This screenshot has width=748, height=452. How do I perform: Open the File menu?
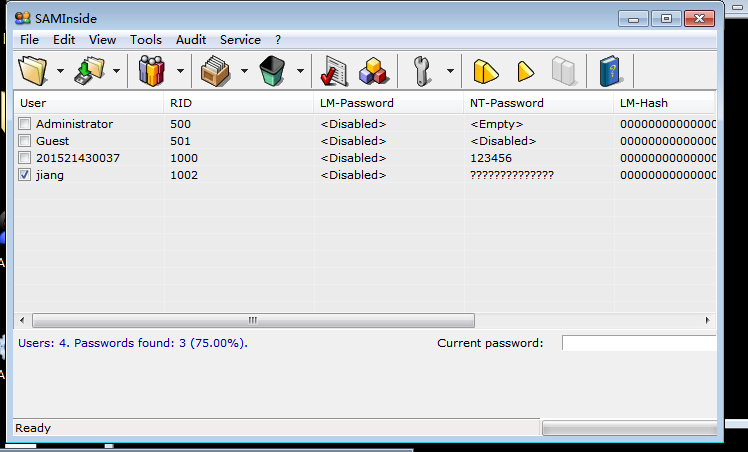point(29,40)
